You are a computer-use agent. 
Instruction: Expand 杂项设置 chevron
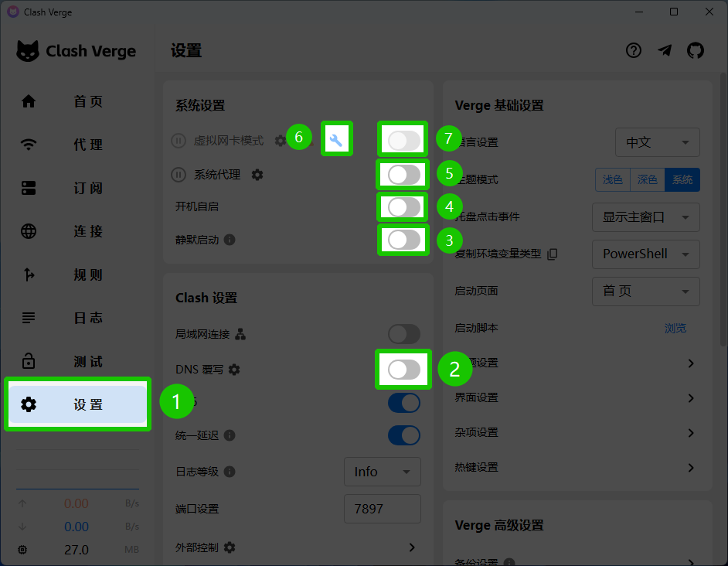click(691, 433)
